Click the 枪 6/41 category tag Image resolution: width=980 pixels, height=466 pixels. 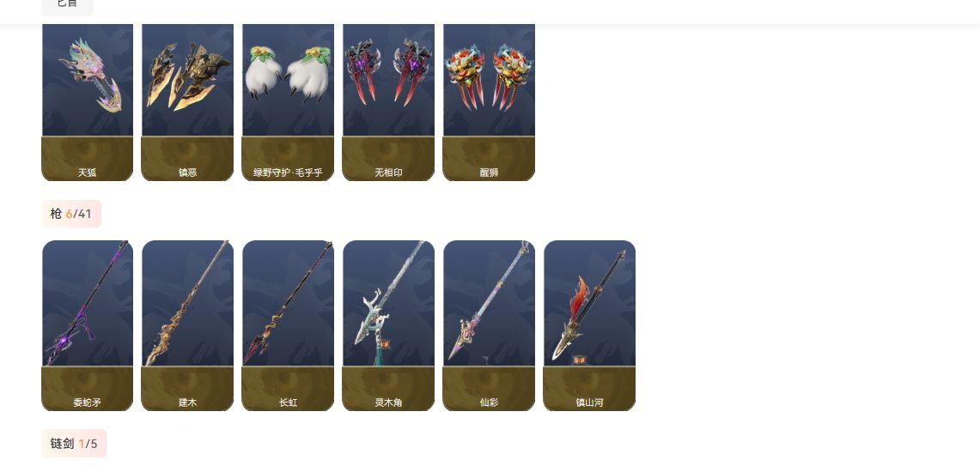71,214
